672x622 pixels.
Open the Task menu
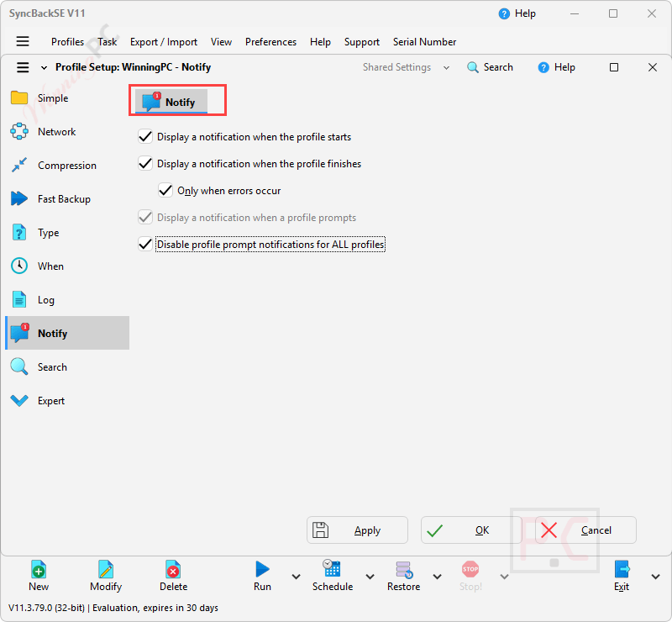pyautogui.click(x=108, y=42)
